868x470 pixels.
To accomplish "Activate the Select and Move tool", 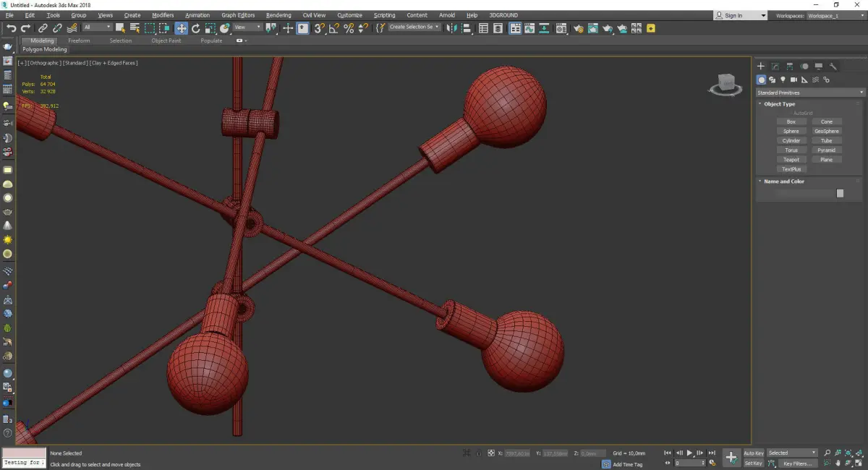I will (x=181, y=27).
